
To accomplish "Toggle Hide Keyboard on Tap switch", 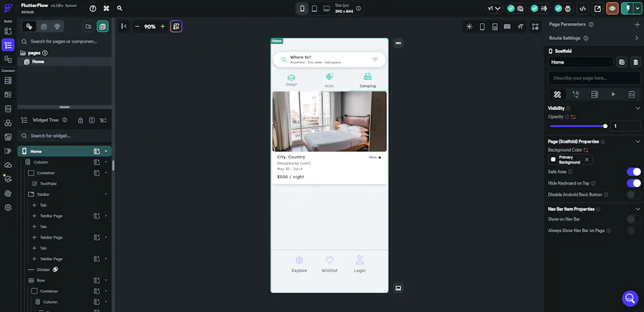I will tap(634, 183).
